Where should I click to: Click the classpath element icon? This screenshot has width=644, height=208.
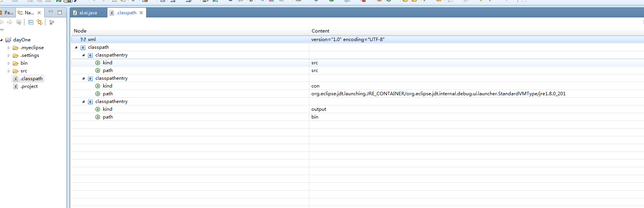[83, 48]
